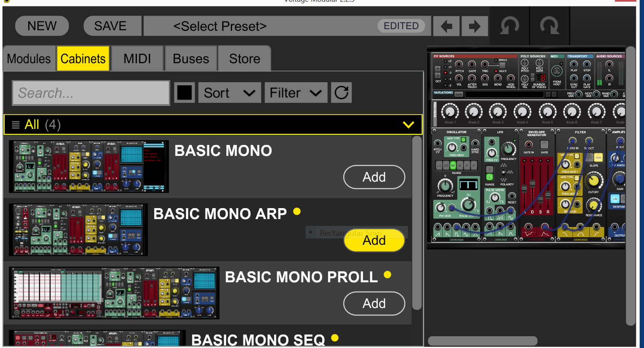Click the undo arrow icon
The image size is (644, 348).
[510, 26]
